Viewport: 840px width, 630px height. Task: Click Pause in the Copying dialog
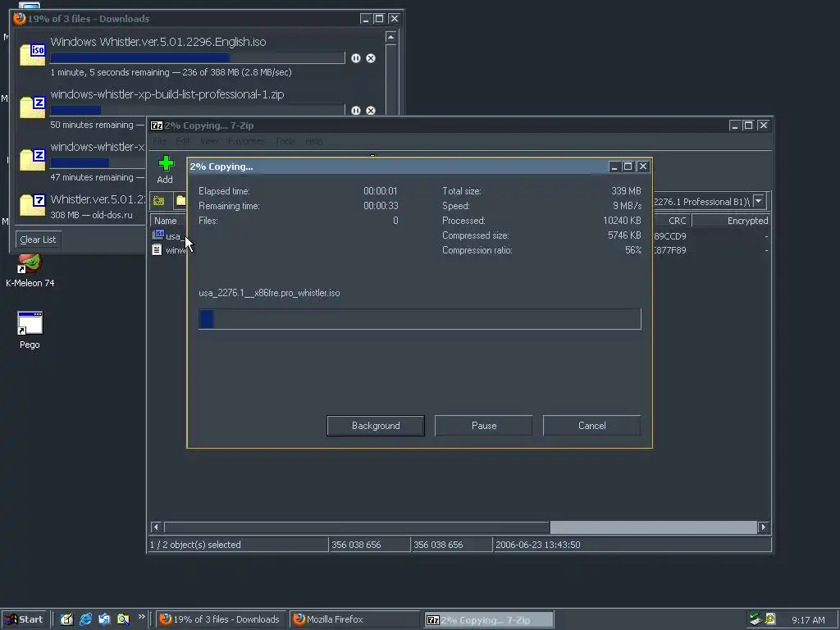click(484, 426)
